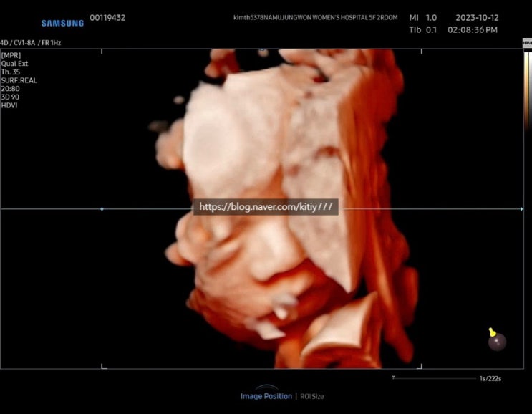
Task: Select the Image Position tab
Action: click(x=266, y=396)
